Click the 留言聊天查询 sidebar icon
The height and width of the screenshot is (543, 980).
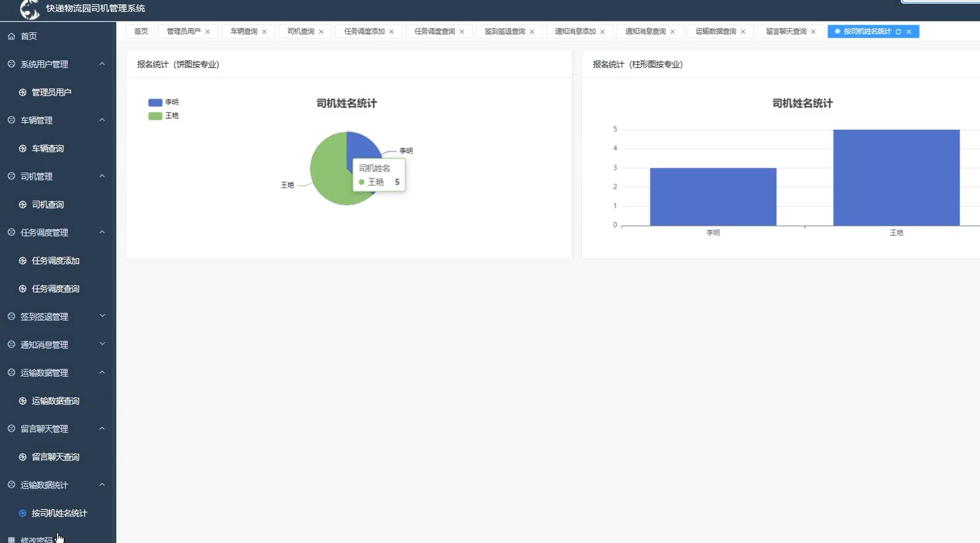22,457
